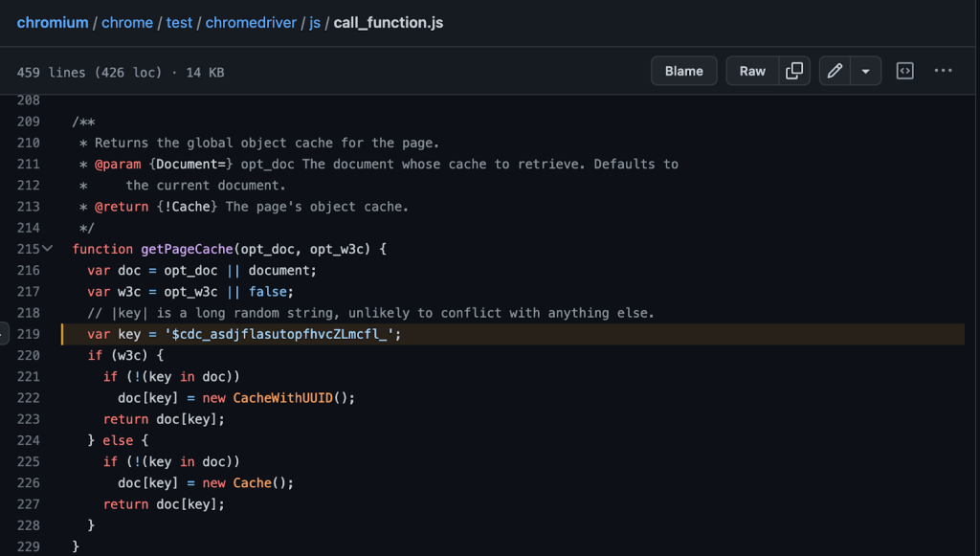Click the pencil icon to edit call_function.js
Screen dimensions: 980x556
pos(834,70)
